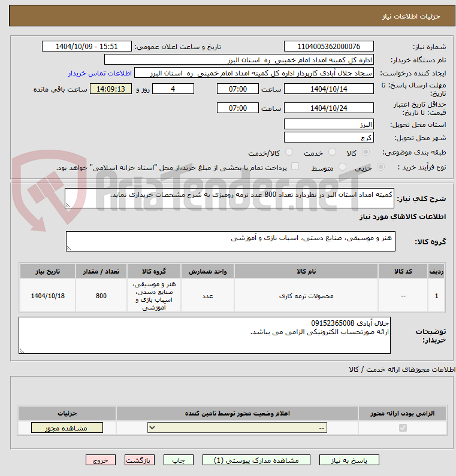Click the deadline hour field 07:00 beside 1404/10/14
456x476 pixels.
tap(237, 89)
